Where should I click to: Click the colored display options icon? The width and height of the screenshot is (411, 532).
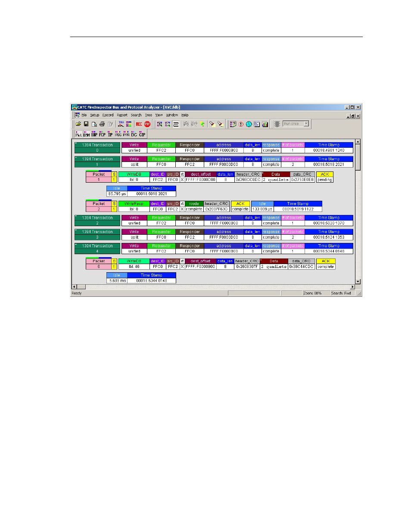[129, 124]
